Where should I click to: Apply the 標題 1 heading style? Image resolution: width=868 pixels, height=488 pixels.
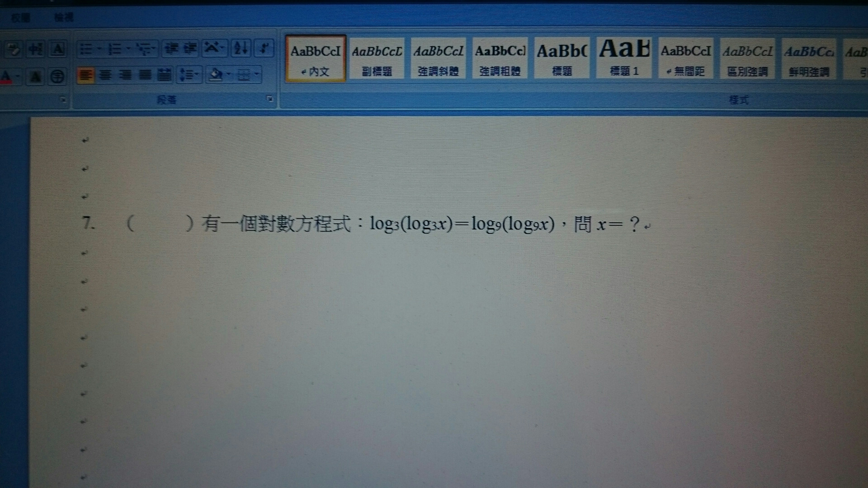[x=624, y=59]
